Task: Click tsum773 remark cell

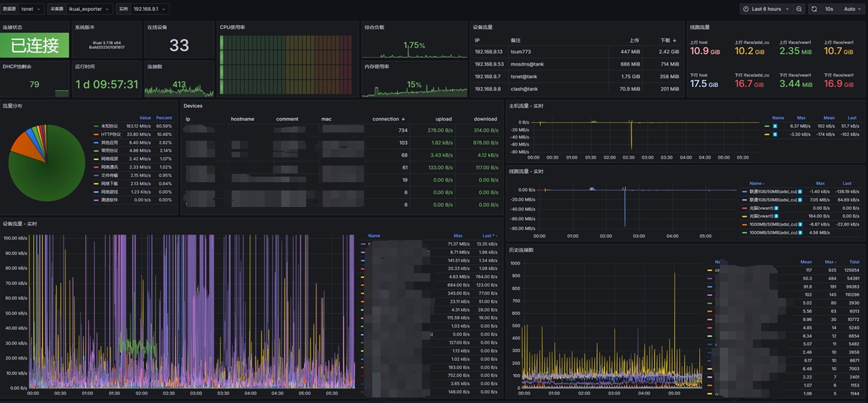Action: click(x=521, y=52)
